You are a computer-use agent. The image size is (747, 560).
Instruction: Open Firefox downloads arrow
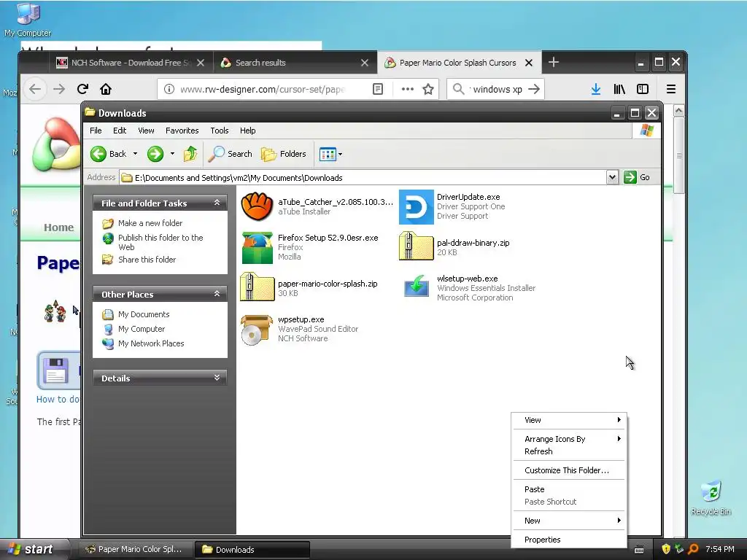pos(595,89)
